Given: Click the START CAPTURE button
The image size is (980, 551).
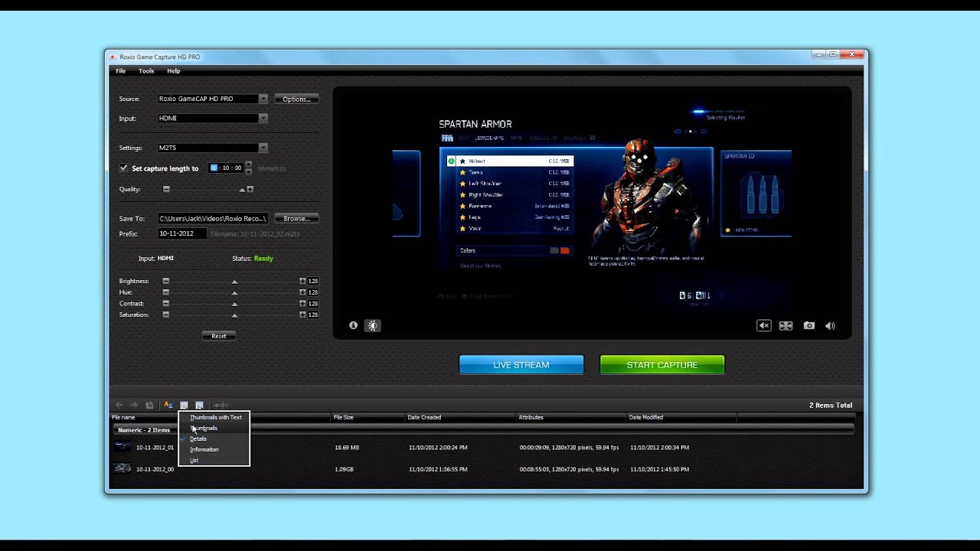Looking at the screenshot, I should point(662,365).
